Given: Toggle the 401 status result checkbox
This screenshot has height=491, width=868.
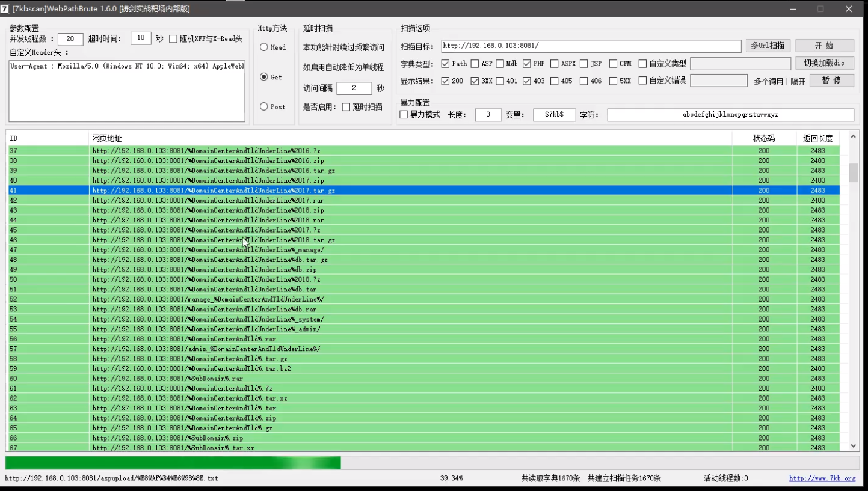Looking at the screenshot, I should pos(500,81).
